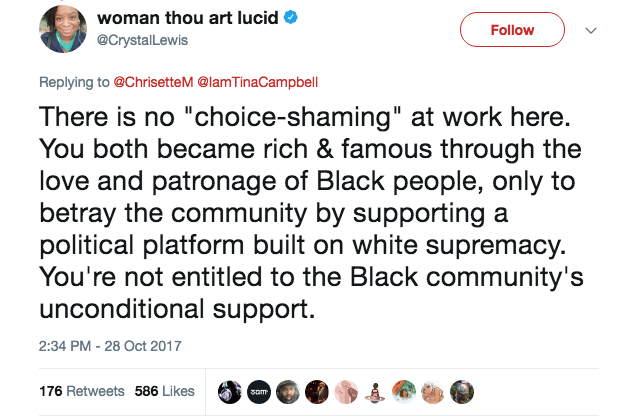View the 586 Likes list

click(x=165, y=390)
